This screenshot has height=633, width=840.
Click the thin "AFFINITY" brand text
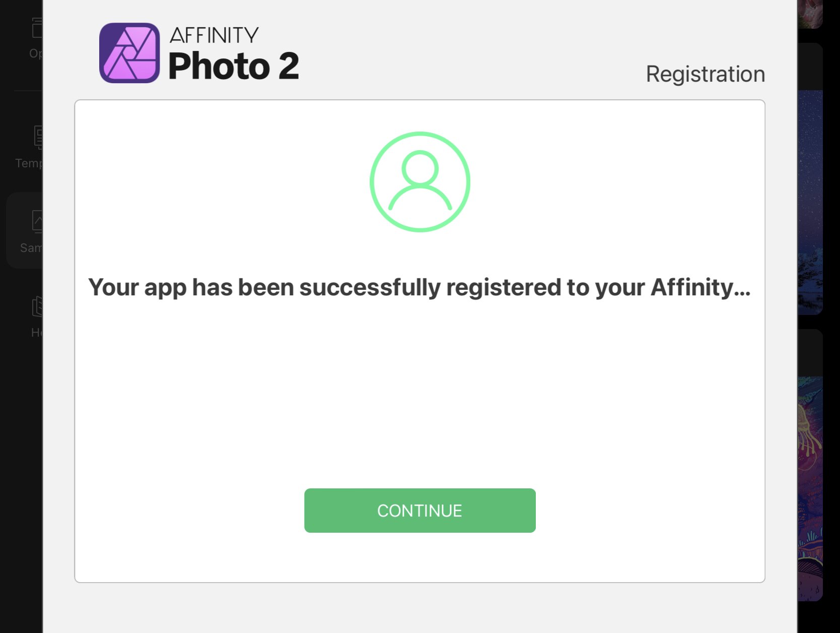(x=214, y=35)
